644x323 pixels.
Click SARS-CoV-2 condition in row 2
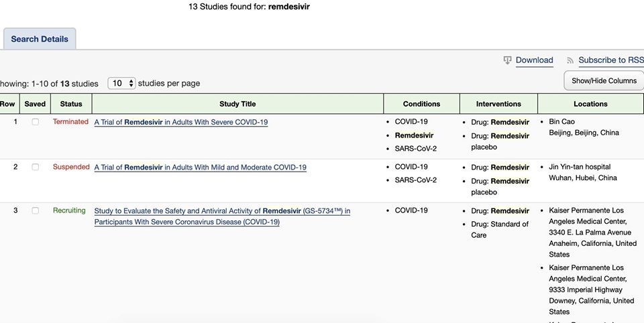(x=416, y=180)
